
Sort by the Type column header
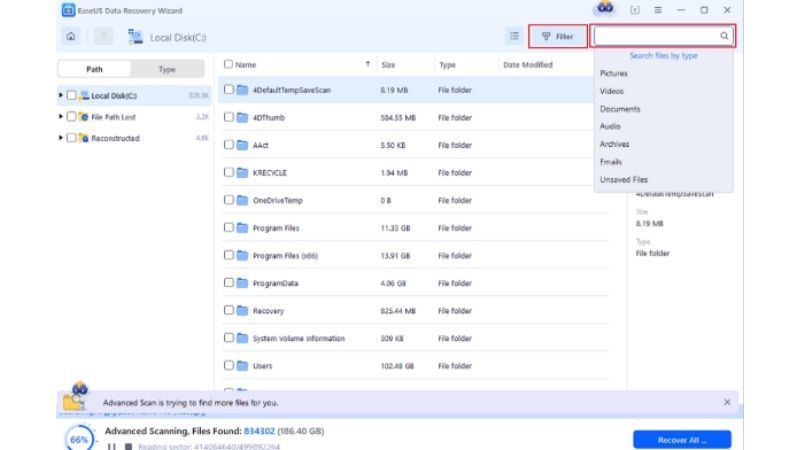click(x=447, y=65)
